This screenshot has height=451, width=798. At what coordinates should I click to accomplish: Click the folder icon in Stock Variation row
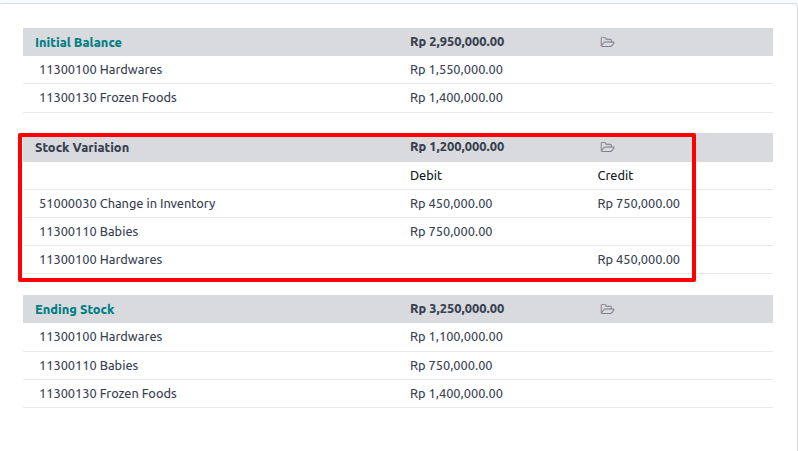click(x=607, y=147)
